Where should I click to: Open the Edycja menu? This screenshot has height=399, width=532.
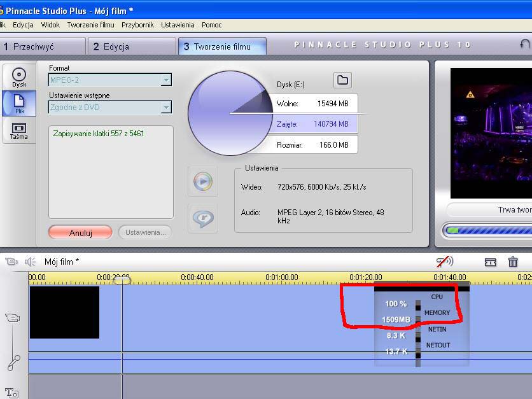pos(23,25)
